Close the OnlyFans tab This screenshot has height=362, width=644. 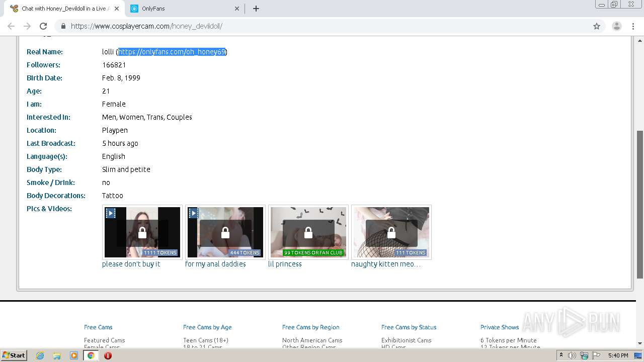[237, 9]
